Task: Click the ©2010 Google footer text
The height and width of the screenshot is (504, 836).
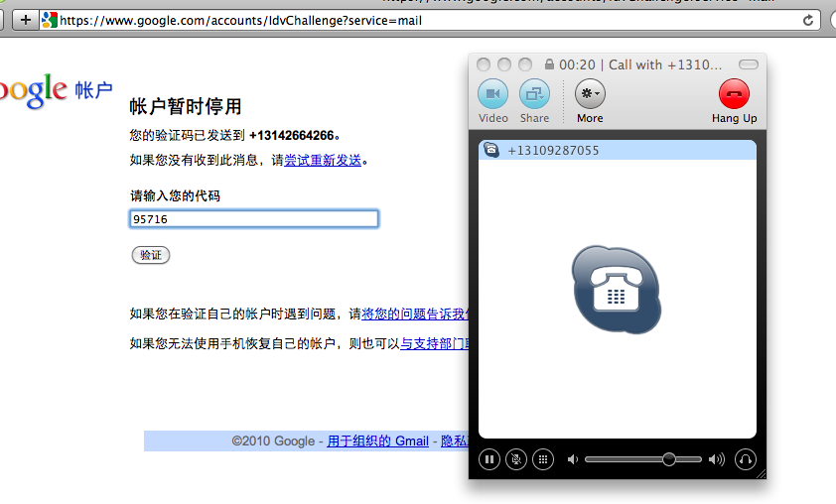Action: coord(273,441)
